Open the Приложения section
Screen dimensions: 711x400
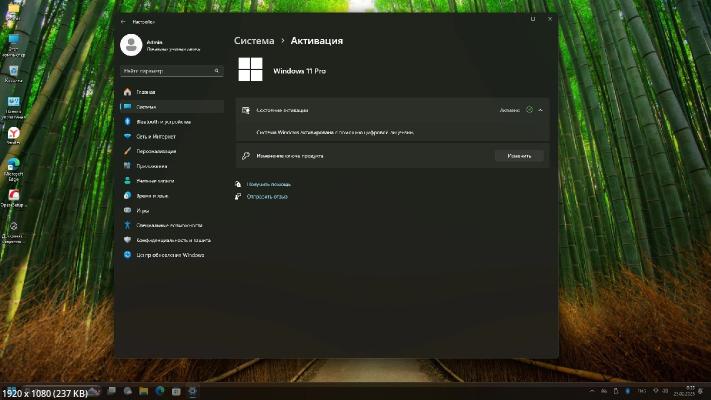(x=172, y=166)
